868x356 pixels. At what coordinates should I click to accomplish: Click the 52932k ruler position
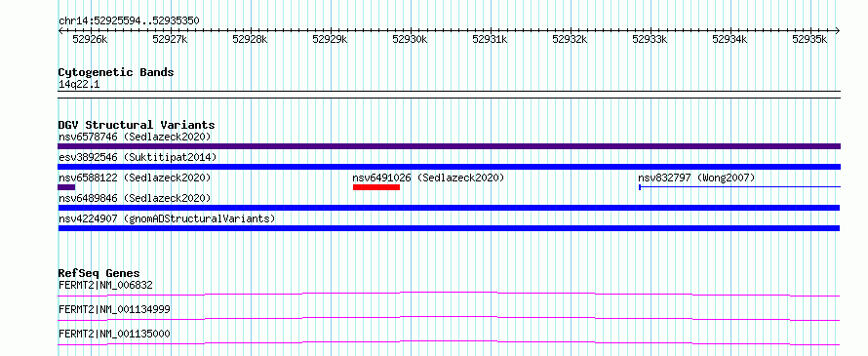[571, 39]
